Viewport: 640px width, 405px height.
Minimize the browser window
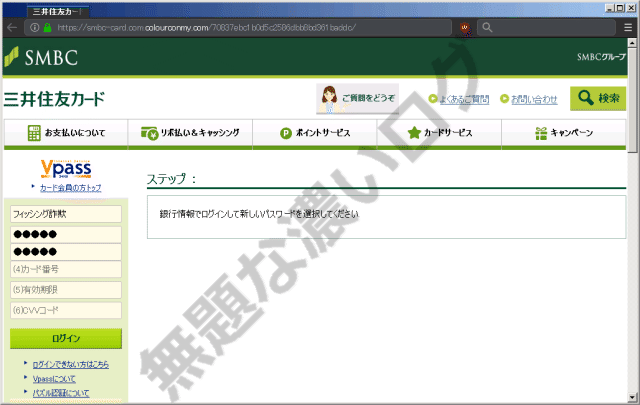(609, 8)
